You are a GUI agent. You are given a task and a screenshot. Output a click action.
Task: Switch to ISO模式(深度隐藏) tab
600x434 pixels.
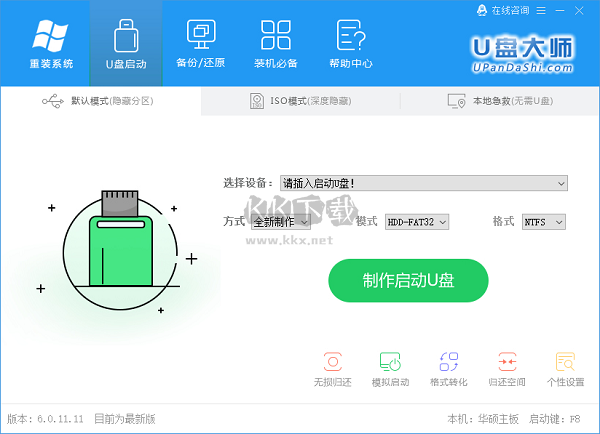(300, 101)
